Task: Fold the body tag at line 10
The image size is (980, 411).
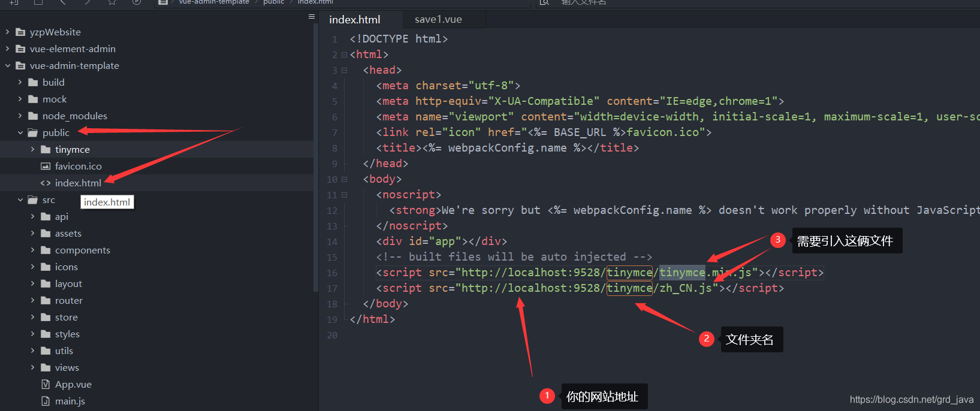Action: coord(344,179)
